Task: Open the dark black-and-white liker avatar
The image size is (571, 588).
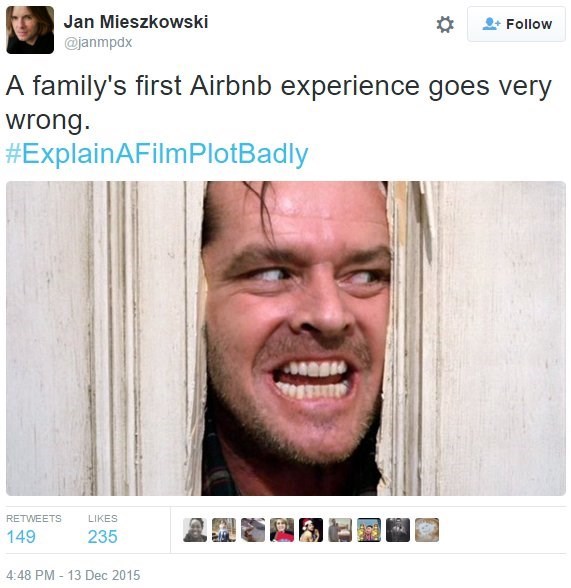Action: click(398, 530)
